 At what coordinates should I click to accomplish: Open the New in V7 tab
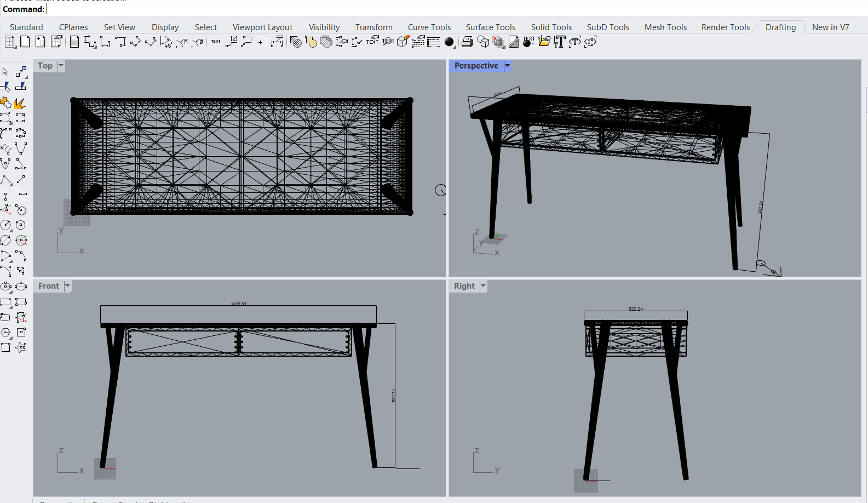pos(831,27)
